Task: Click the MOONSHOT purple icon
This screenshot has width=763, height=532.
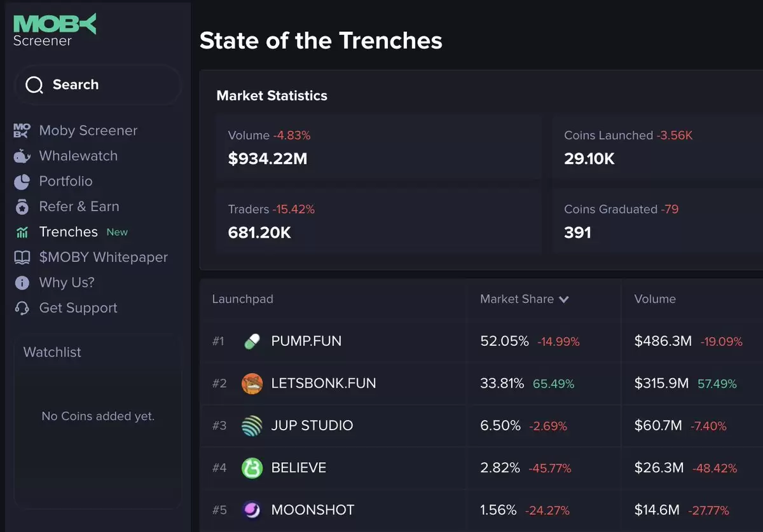Action: coord(252,510)
